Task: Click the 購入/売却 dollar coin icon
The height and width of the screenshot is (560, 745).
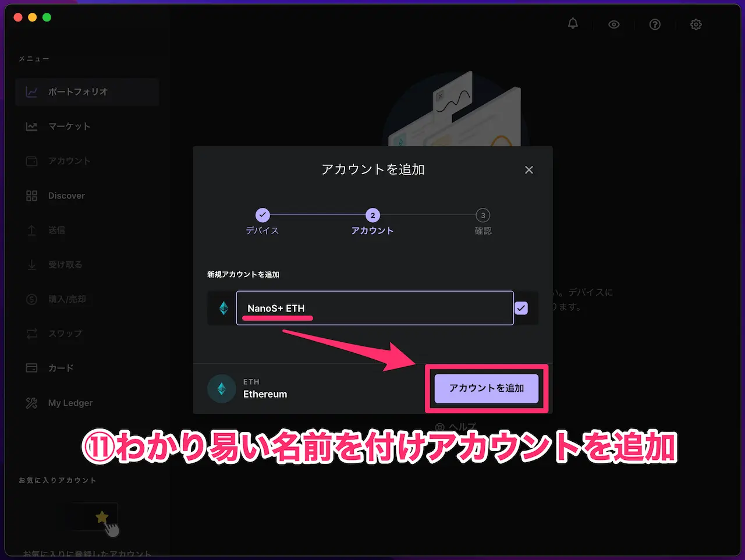Action: [x=32, y=299]
